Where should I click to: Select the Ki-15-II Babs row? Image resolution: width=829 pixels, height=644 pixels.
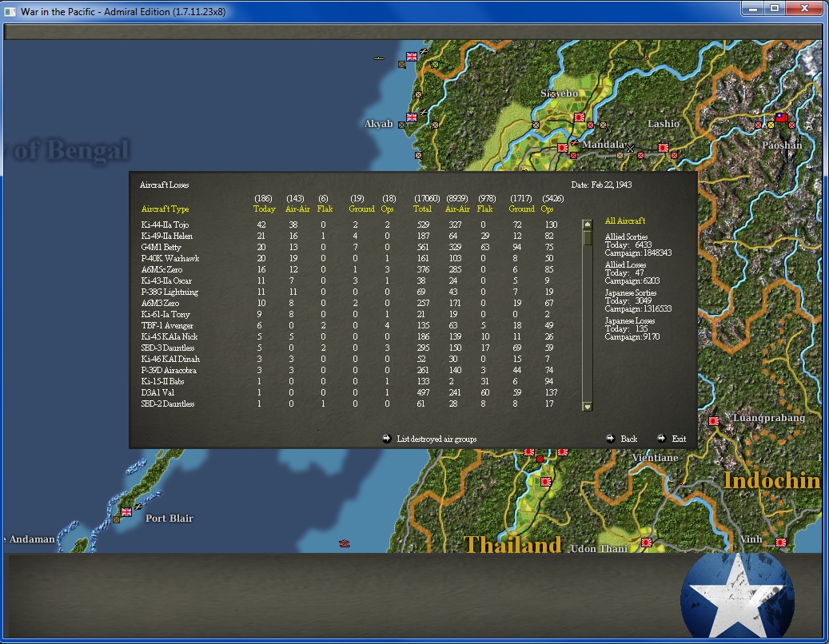349,381
